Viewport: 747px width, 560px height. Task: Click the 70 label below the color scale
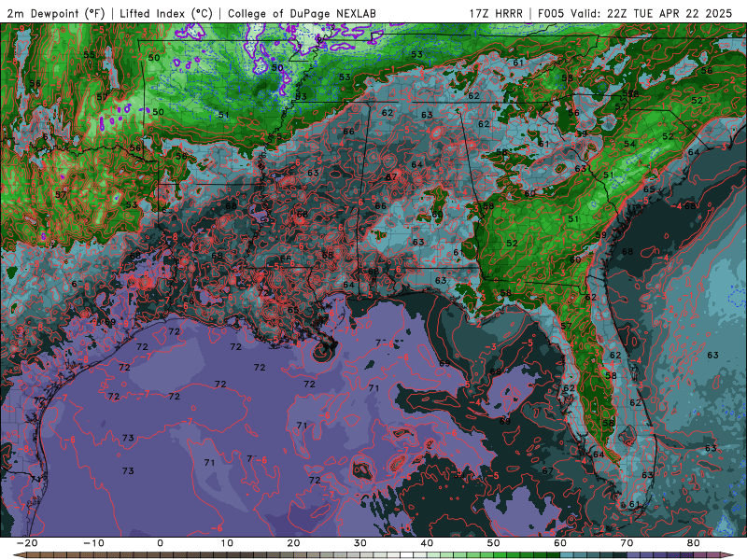pos(627,543)
